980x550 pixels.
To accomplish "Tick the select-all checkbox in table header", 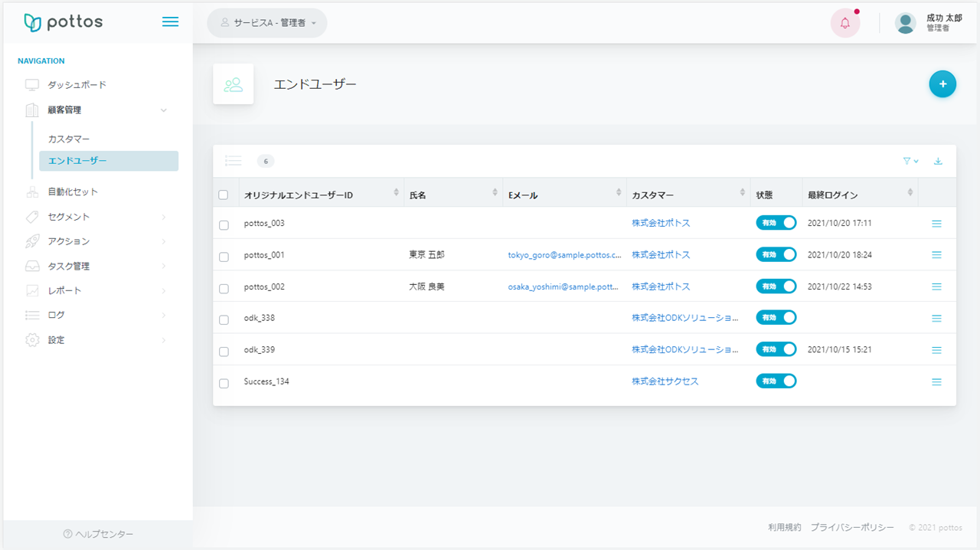I will [224, 195].
